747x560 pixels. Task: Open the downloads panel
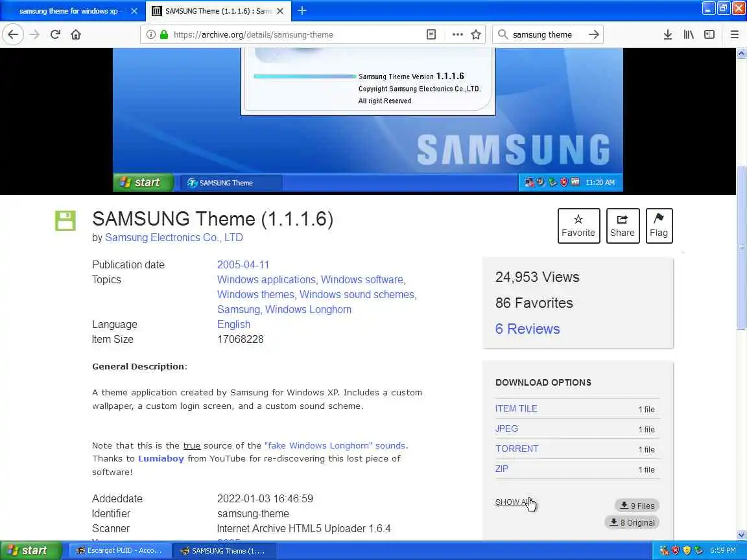click(667, 34)
